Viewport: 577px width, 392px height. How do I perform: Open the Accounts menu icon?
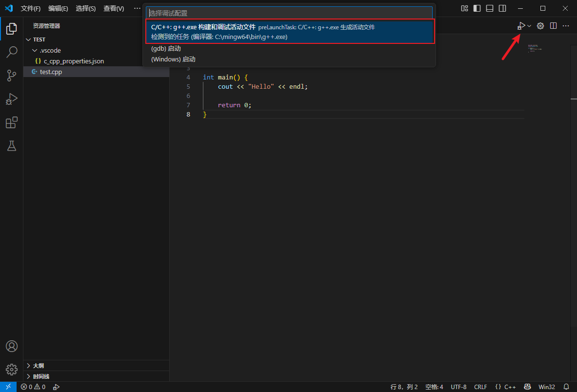tap(11, 346)
